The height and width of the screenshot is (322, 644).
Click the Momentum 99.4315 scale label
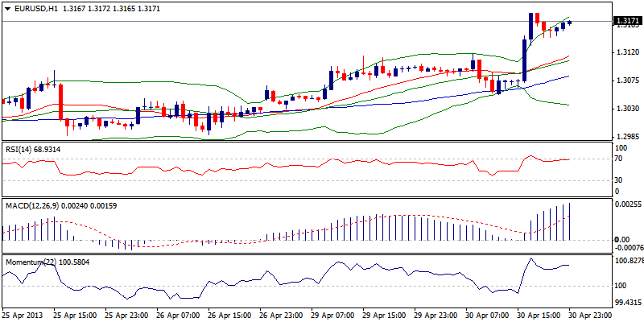point(627,303)
